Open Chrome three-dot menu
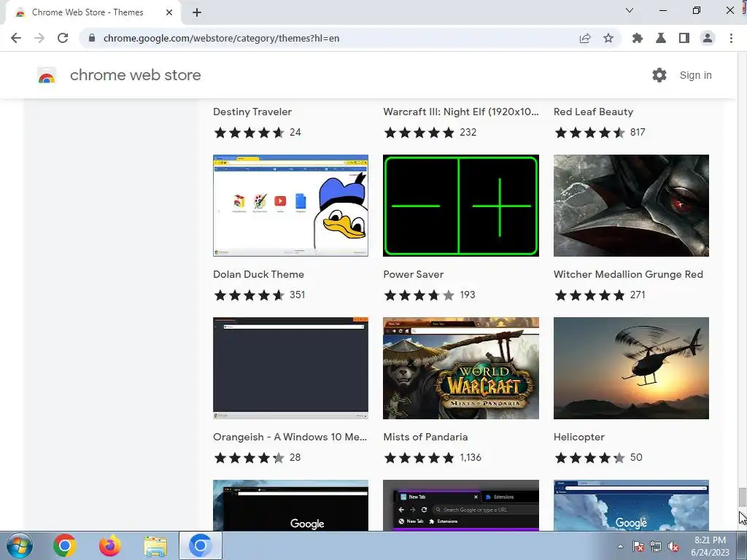 [x=731, y=38]
